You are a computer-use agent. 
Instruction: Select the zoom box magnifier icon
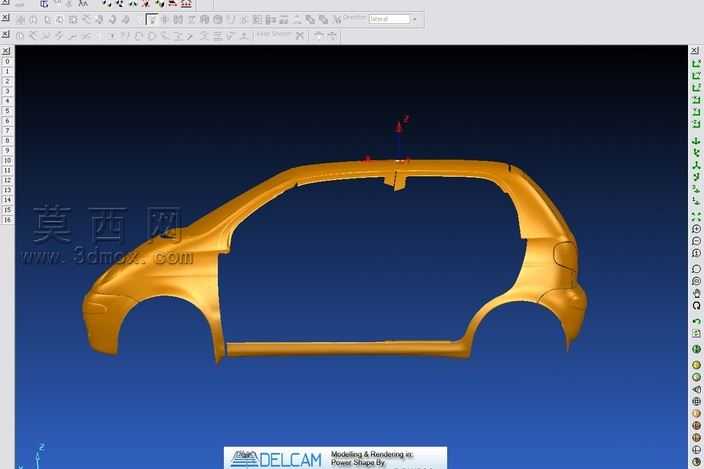point(696,269)
